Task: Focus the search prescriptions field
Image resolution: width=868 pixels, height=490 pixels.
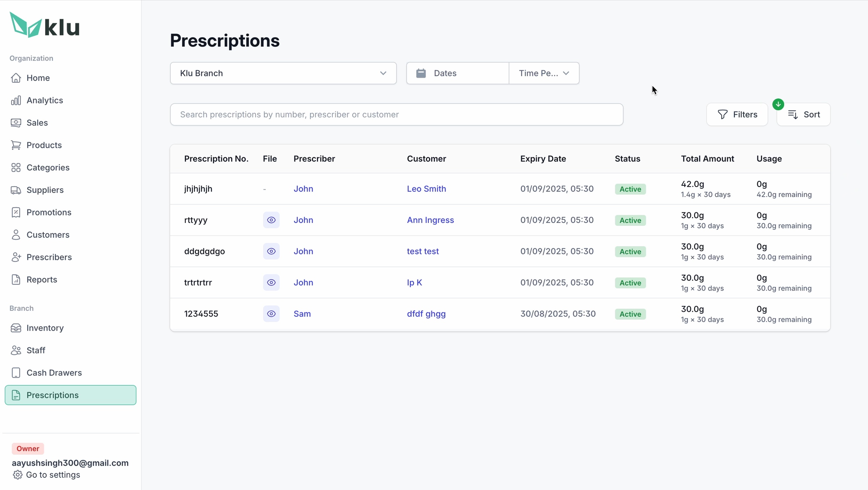Action: coord(396,115)
